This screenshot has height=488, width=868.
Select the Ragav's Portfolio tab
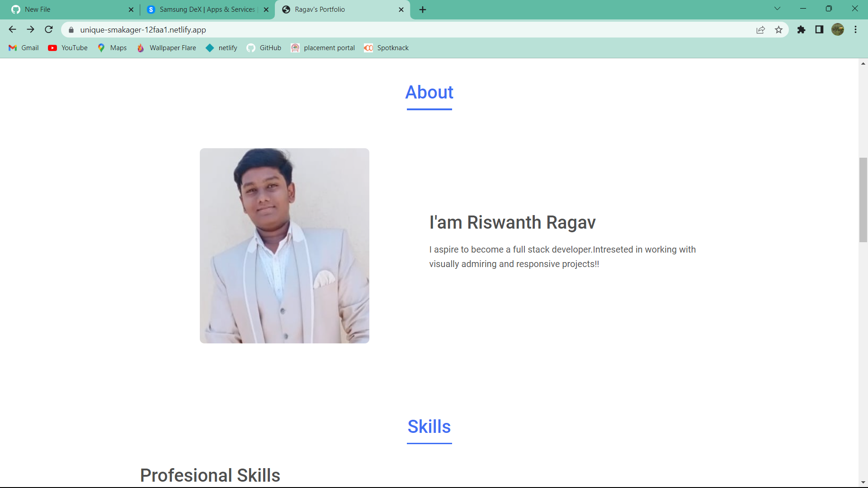[342, 9]
